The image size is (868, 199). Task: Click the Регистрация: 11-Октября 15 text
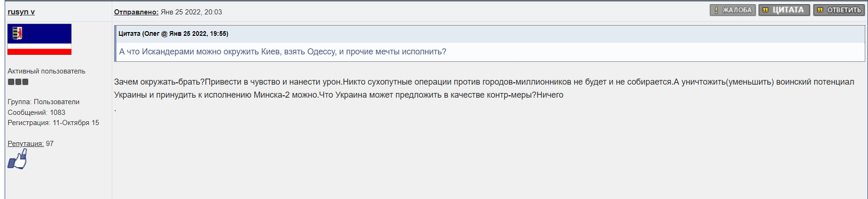click(53, 123)
